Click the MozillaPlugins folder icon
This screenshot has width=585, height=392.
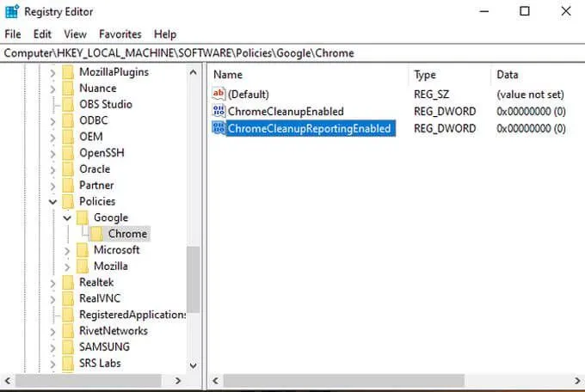click(x=68, y=72)
